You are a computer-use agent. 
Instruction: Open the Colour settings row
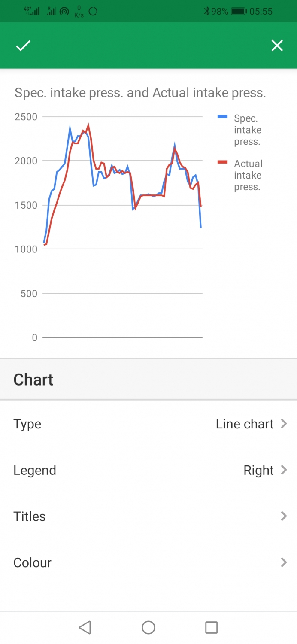pos(148,562)
